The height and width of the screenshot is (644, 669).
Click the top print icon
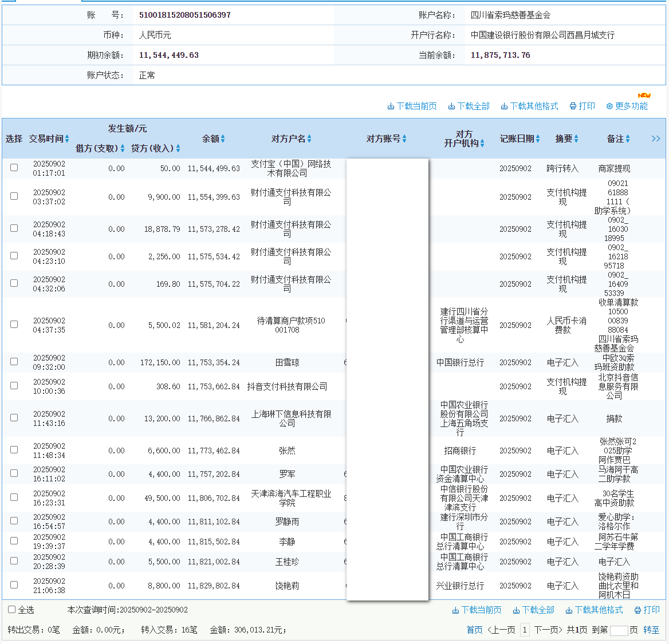point(573,106)
